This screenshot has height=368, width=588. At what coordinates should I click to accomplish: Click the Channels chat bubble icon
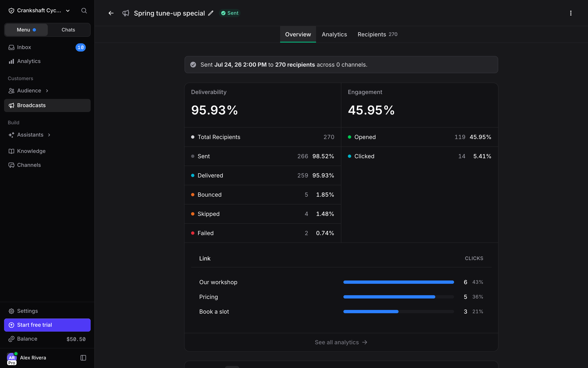pos(11,165)
